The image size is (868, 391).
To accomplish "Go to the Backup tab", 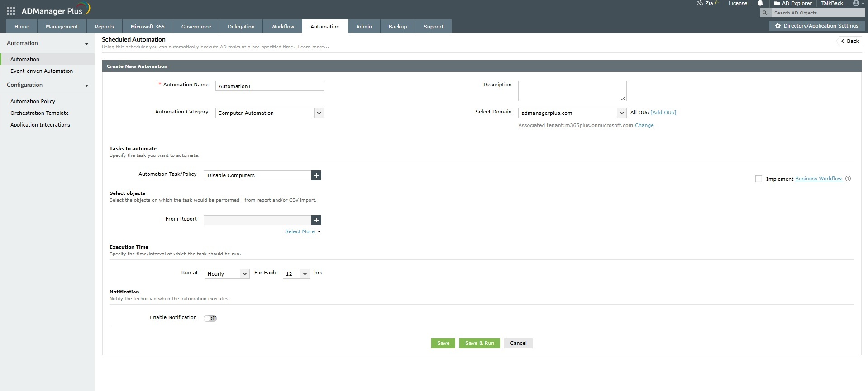I will point(398,27).
